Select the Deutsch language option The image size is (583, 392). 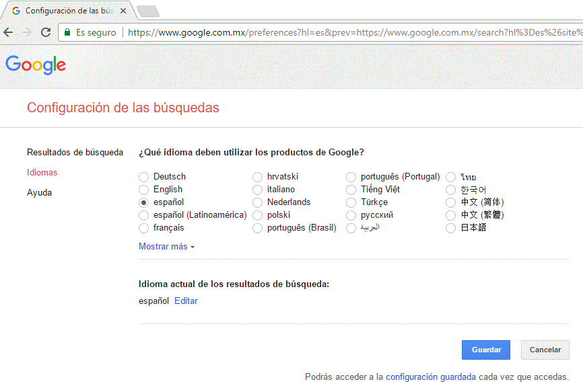pos(143,177)
